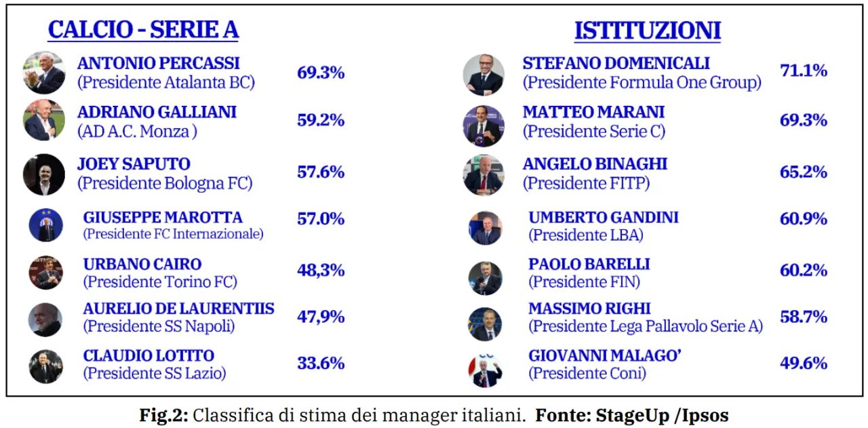The height and width of the screenshot is (428, 868).
Task: Click the UMBERTO GANDINI name
Action: [x=604, y=218]
